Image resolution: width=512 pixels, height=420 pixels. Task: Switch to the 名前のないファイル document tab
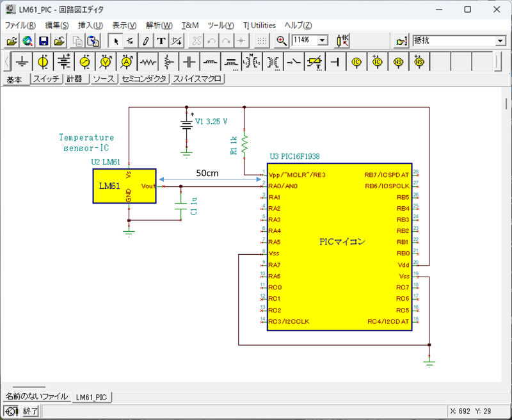(x=35, y=397)
